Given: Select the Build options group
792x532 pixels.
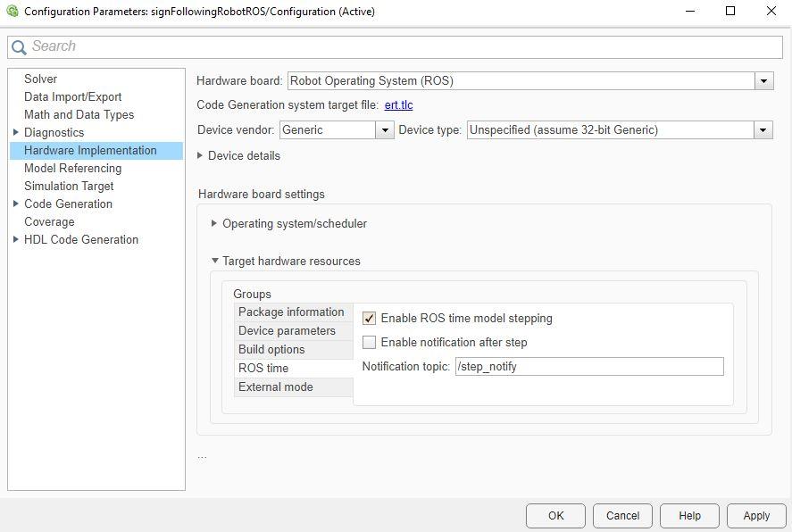Looking at the screenshot, I should [271, 350].
